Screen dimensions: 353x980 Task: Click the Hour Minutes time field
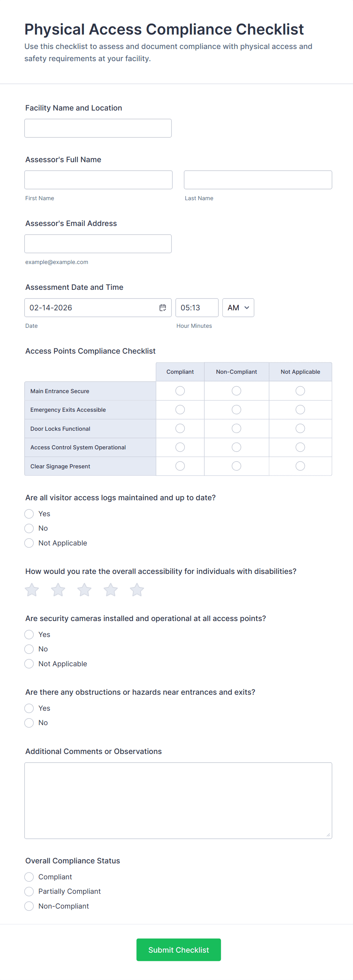197,308
